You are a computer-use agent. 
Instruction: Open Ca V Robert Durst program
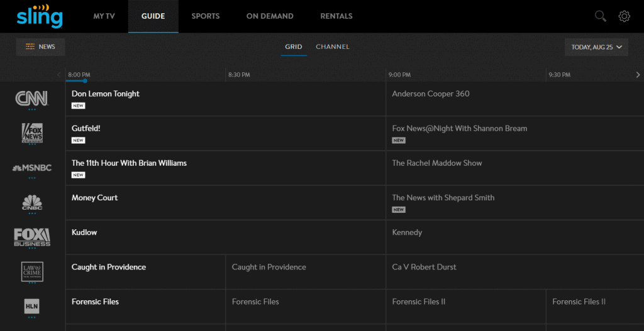(515, 272)
